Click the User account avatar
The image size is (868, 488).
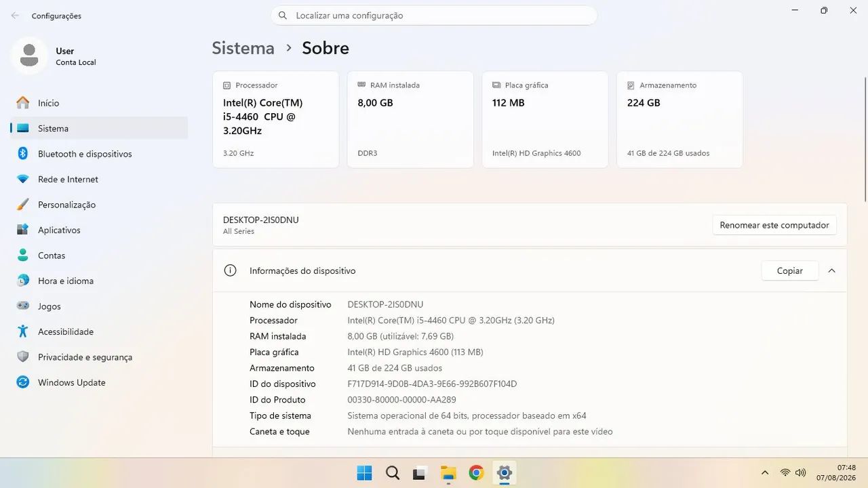29,56
